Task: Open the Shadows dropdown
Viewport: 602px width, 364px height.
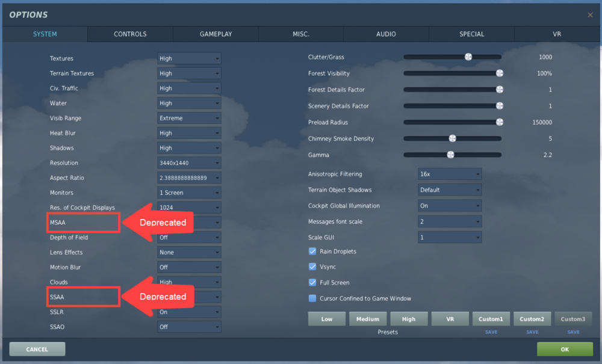Action: [x=189, y=148]
